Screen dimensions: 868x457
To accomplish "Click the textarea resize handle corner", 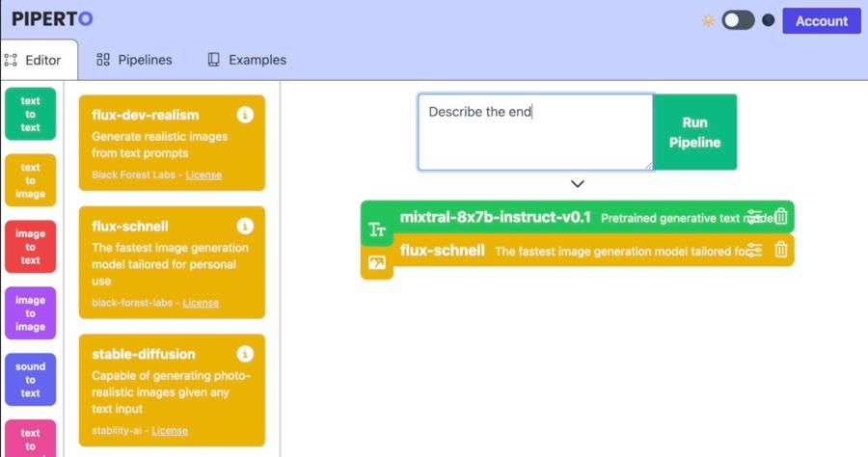I will tap(648, 165).
